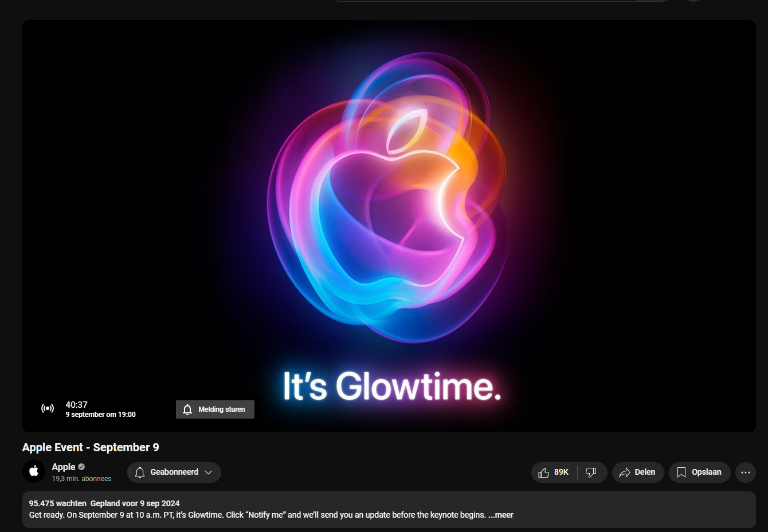Click the bell icon in the Geabonneerd button
Image resolution: width=768 pixels, height=532 pixels.
140,472
